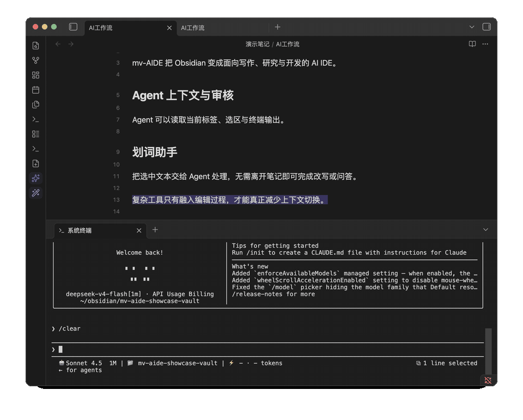Click AI工作流 breadcrumb title
Screen dimensions: 523x420
coord(288,44)
